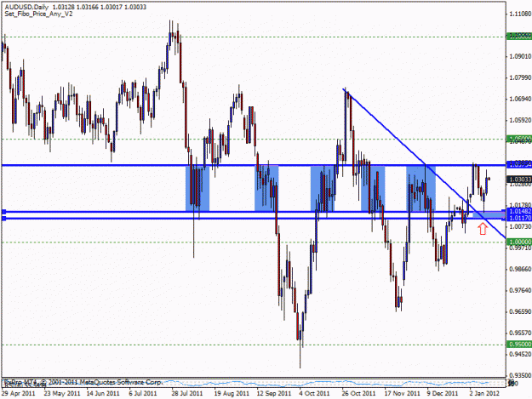The height and width of the screenshot is (399, 532).
Task: Click the 0.96590 price axis value
Action: click(520, 311)
